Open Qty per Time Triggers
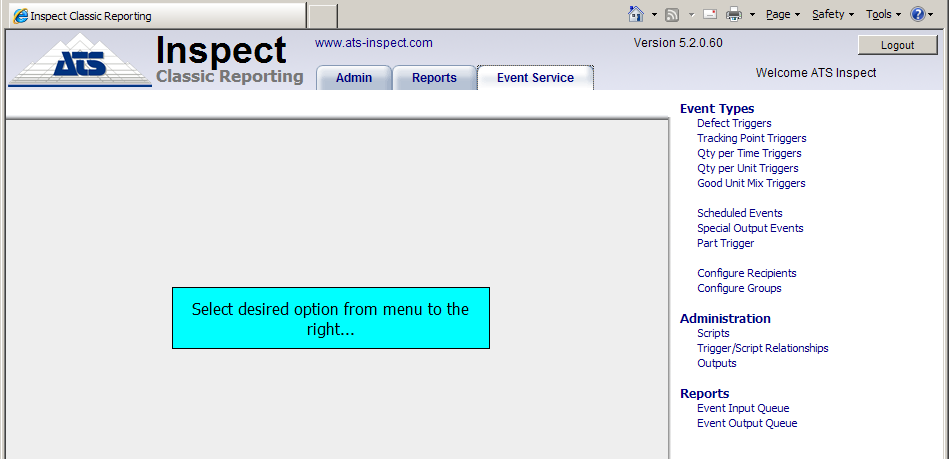This screenshot has width=949, height=459. point(749,153)
